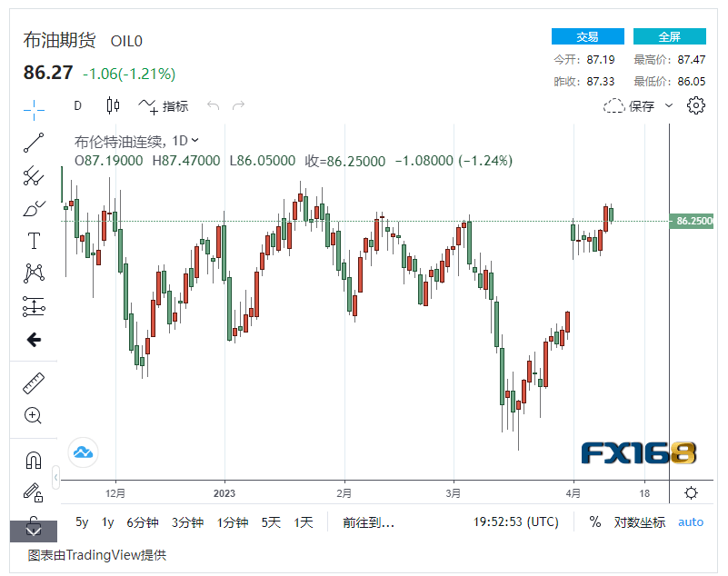This screenshot has height=576, width=728.
Task: Open the D timeframe interval dropdown
Action: [x=77, y=105]
